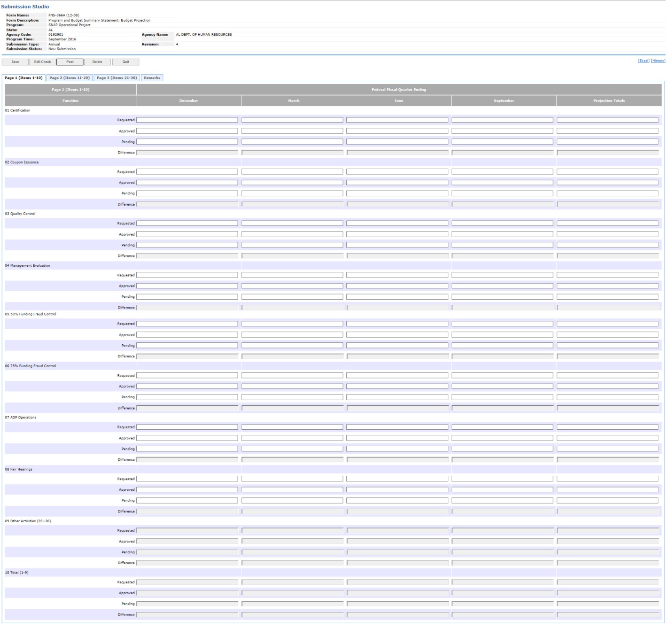Select Fair Hearings Requested field for September

coord(502,479)
